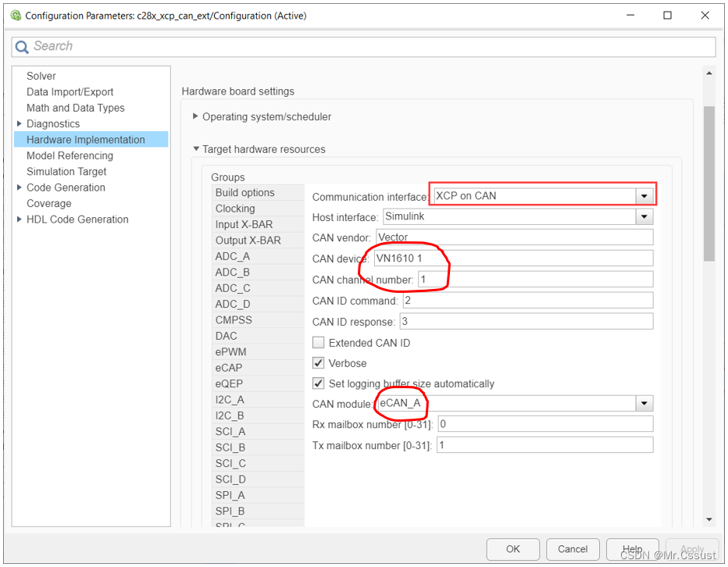Expand the Diagnostics tree node
Viewport: 728px width, 567px height.
pyautogui.click(x=20, y=123)
